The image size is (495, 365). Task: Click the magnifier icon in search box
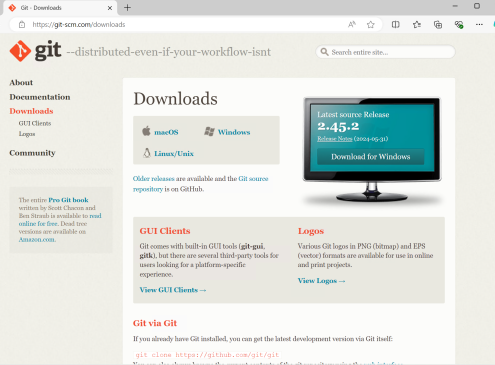coord(324,52)
